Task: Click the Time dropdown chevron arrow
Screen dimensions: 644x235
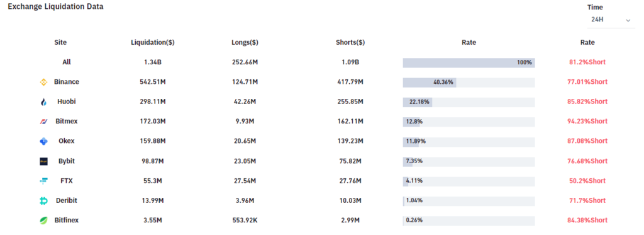Action: point(628,20)
